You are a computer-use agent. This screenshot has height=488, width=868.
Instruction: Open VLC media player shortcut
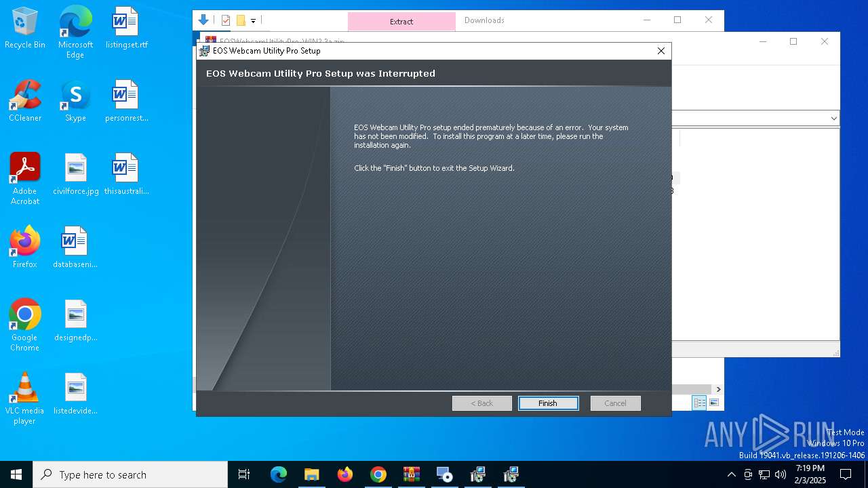[25, 399]
